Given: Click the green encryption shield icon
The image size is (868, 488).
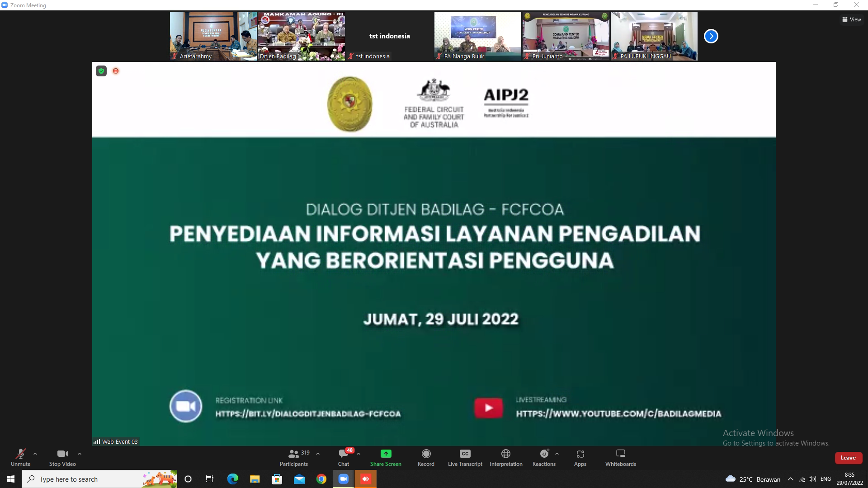Looking at the screenshot, I should [101, 71].
